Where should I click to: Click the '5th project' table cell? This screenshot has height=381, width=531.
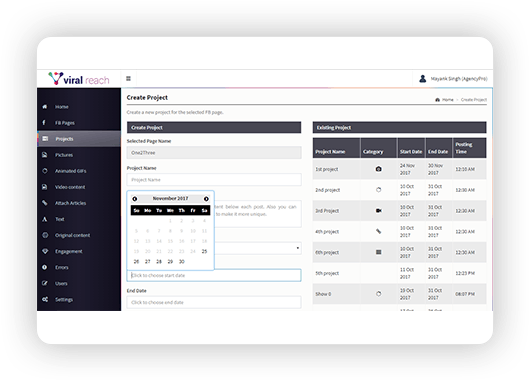tap(336, 273)
